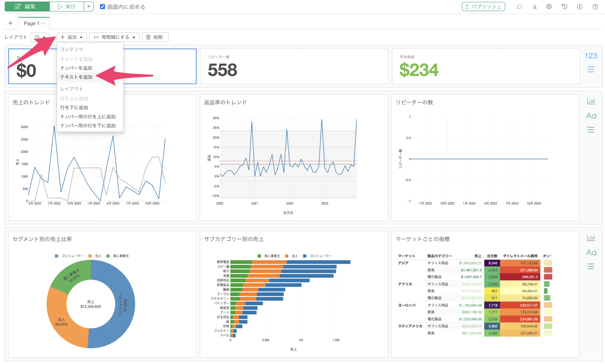The width and height of the screenshot is (605, 364).
Task: Expand the arrow next to the 実行 button
Action: point(89,7)
